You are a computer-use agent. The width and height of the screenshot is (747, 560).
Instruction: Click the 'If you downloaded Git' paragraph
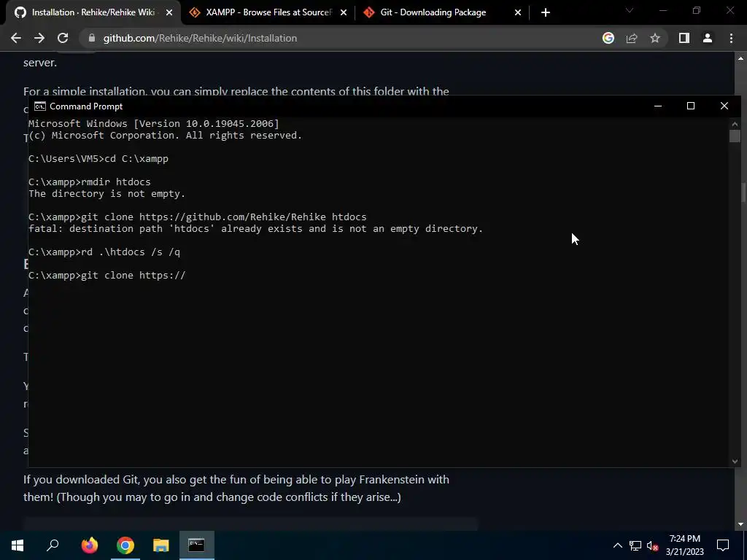click(236, 488)
